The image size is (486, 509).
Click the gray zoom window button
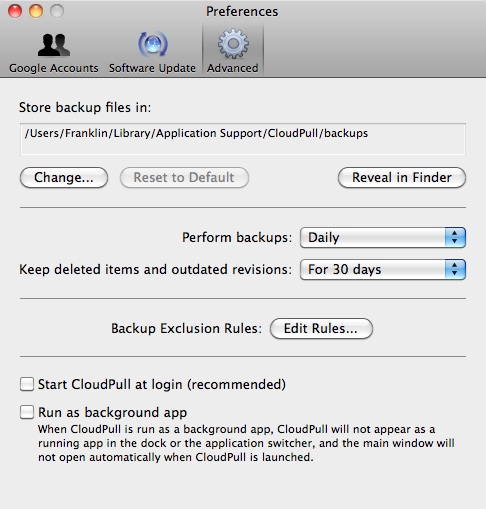[57, 11]
